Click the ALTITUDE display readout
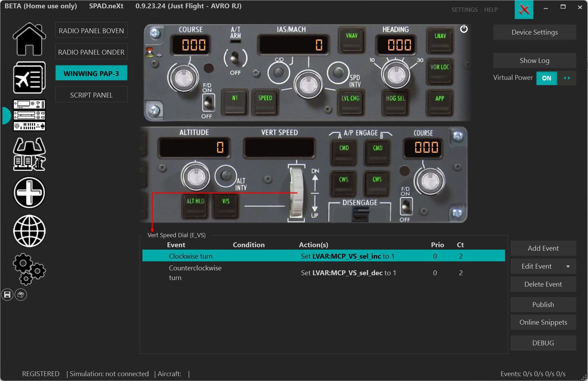Image resolution: width=588 pixels, height=381 pixels. (x=194, y=148)
